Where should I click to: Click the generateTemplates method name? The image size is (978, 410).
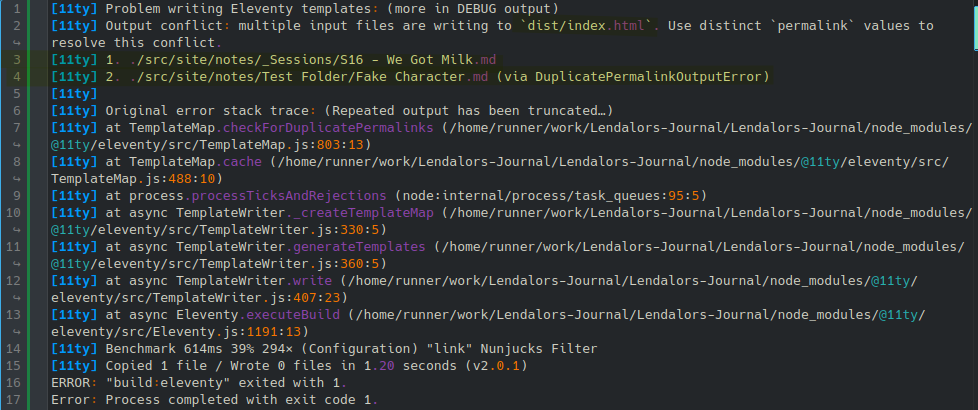pos(362,247)
